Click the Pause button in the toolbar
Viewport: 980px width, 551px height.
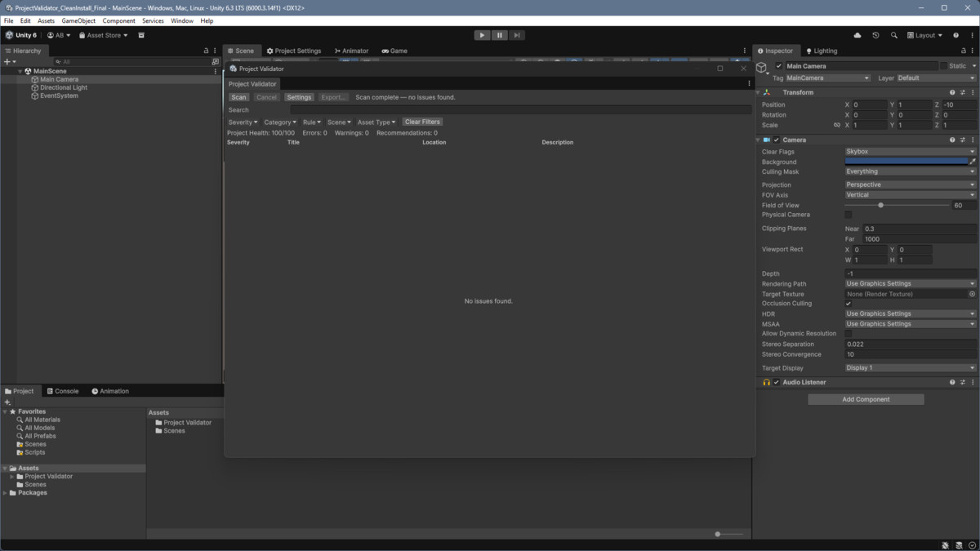pyautogui.click(x=499, y=35)
